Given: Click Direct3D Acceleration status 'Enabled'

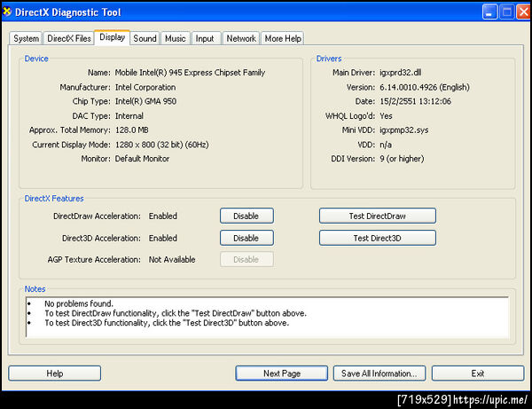Looking at the screenshot, I should [163, 238].
